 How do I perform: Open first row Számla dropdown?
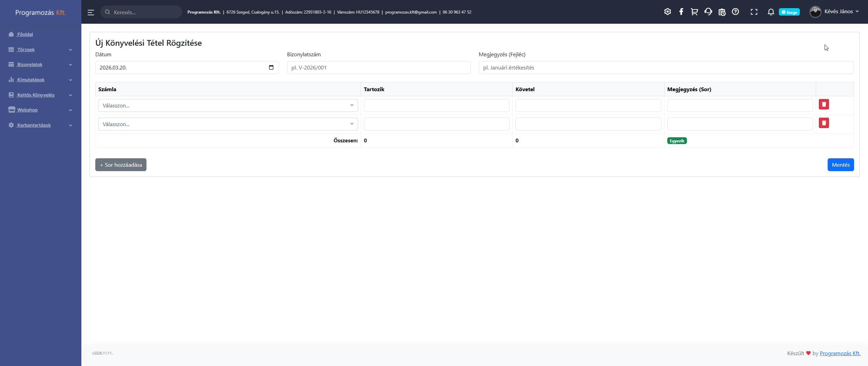[x=228, y=105]
